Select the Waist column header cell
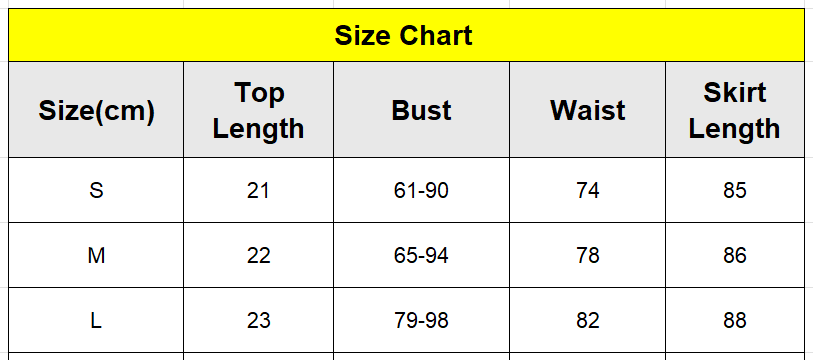The image size is (813, 360). point(587,109)
